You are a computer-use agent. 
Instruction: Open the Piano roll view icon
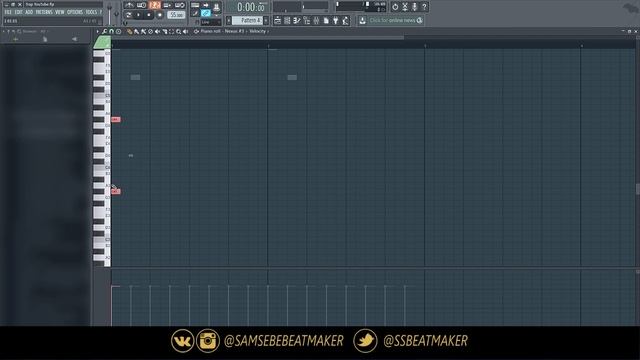click(x=297, y=20)
